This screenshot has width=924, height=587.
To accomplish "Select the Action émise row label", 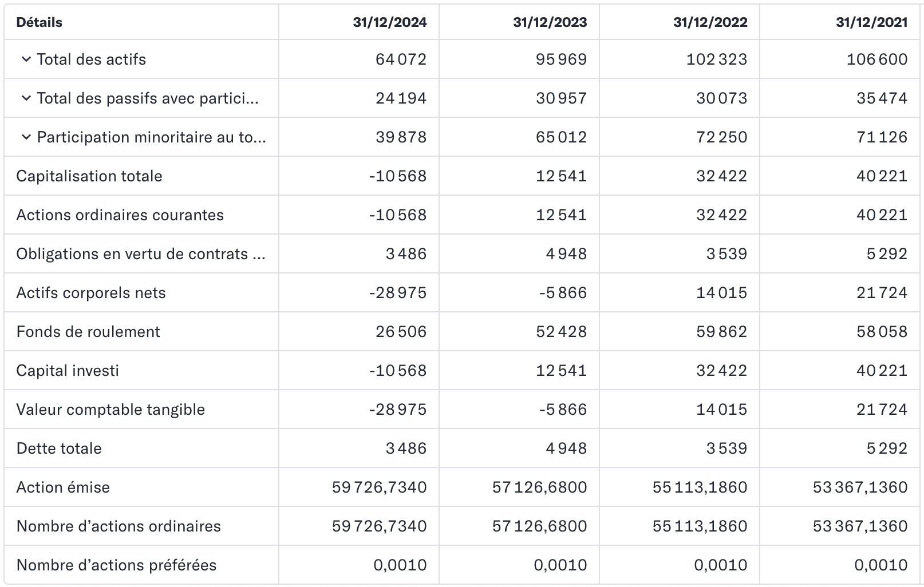I will (x=63, y=487).
